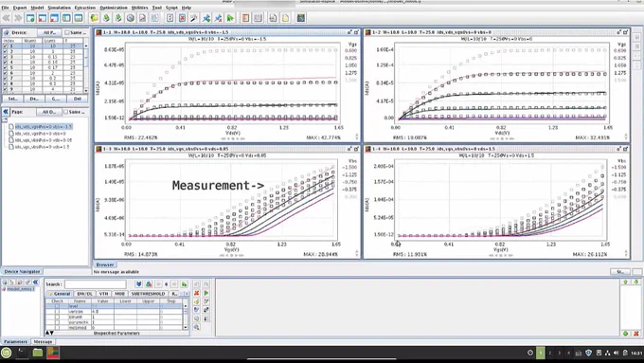This screenshot has width=644, height=363.
Task: Switch to the SUBTHRESHOLD parameter tab
Action: (x=148, y=294)
